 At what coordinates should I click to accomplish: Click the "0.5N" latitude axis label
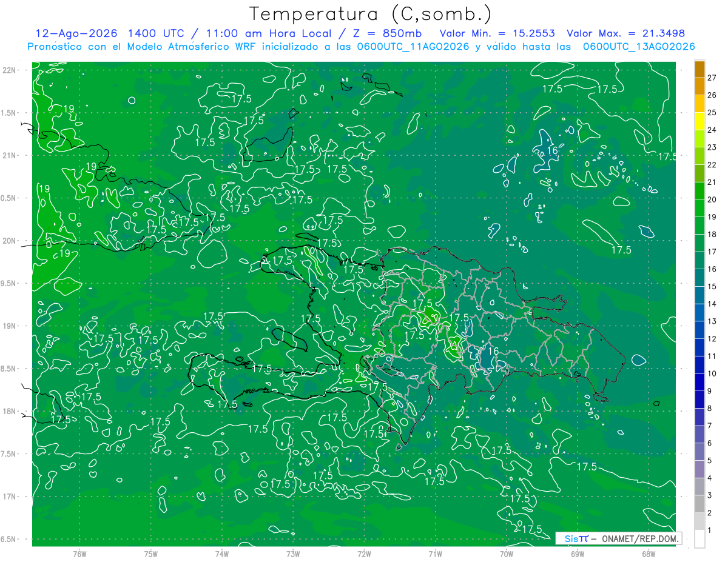tap(9, 198)
